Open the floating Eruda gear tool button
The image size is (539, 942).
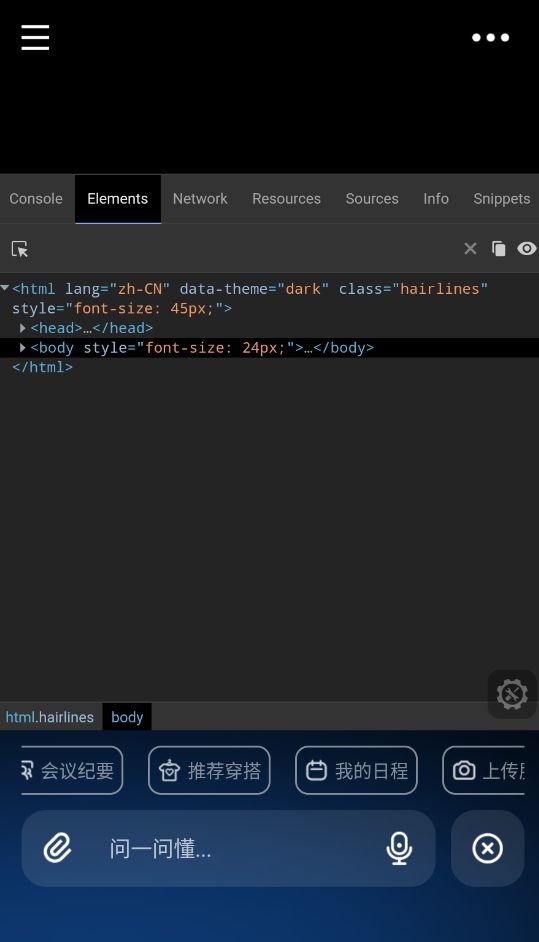click(512, 694)
